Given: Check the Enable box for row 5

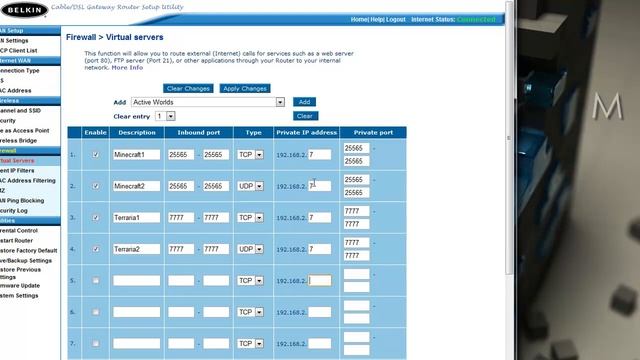Looking at the screenshot, I should pos(96,280).
